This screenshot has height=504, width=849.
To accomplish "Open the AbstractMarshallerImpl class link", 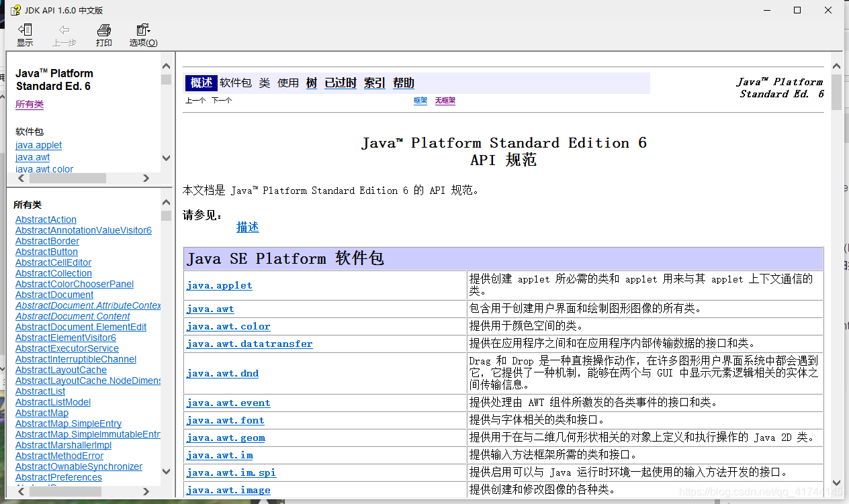I will tap(63, 445).
